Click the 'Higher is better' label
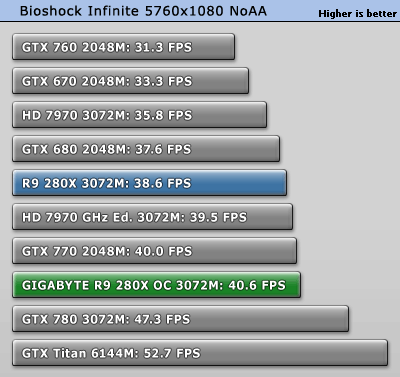The image size is (400, 377). click(357, 14)
